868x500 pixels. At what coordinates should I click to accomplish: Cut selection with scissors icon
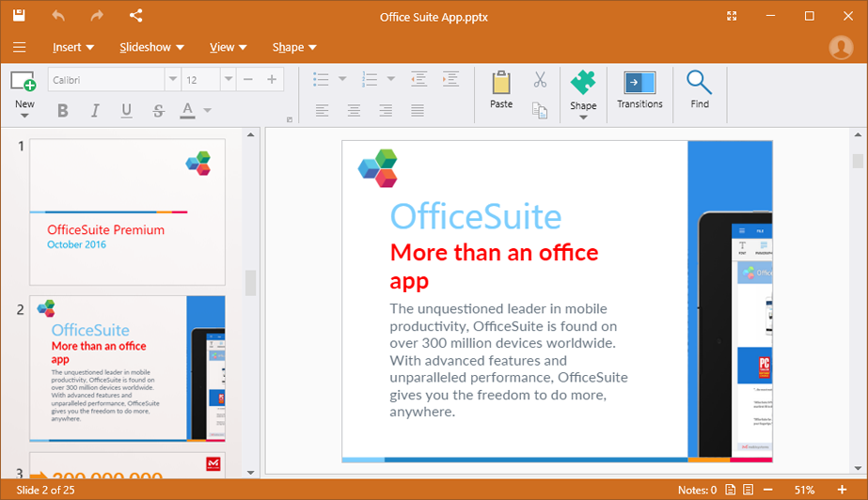coord(541,80)
